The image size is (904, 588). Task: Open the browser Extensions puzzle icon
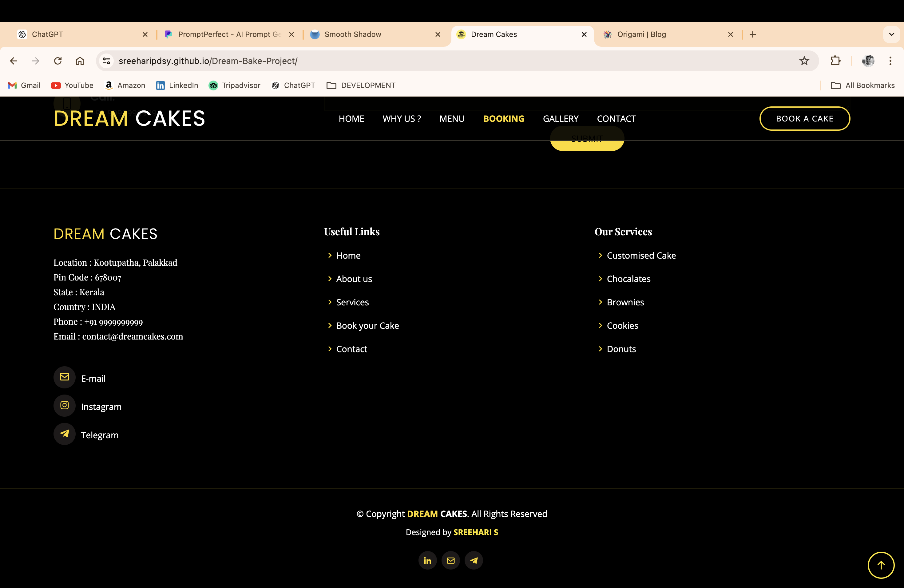835,61
